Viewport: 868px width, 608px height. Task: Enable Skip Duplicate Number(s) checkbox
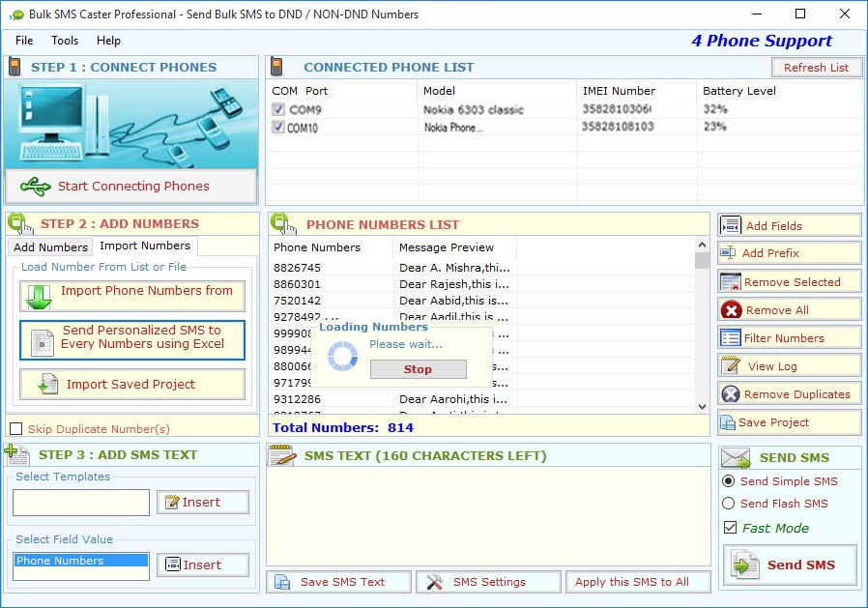click(x=16, y=428)
